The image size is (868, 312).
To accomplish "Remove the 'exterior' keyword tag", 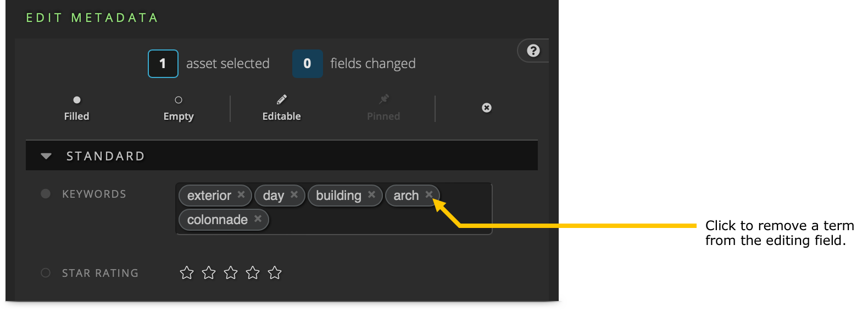I will [x=241, y=194].
